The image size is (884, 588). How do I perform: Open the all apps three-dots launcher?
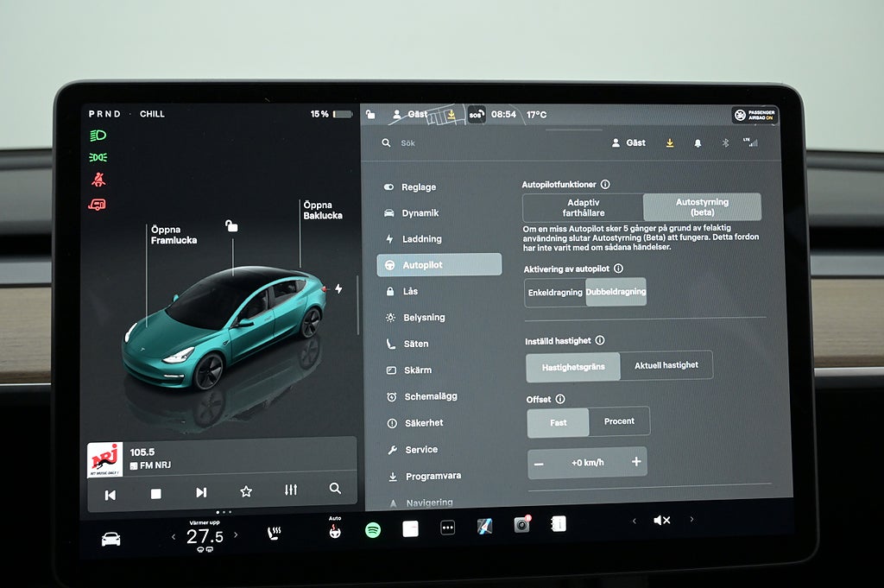pos(447,528)
